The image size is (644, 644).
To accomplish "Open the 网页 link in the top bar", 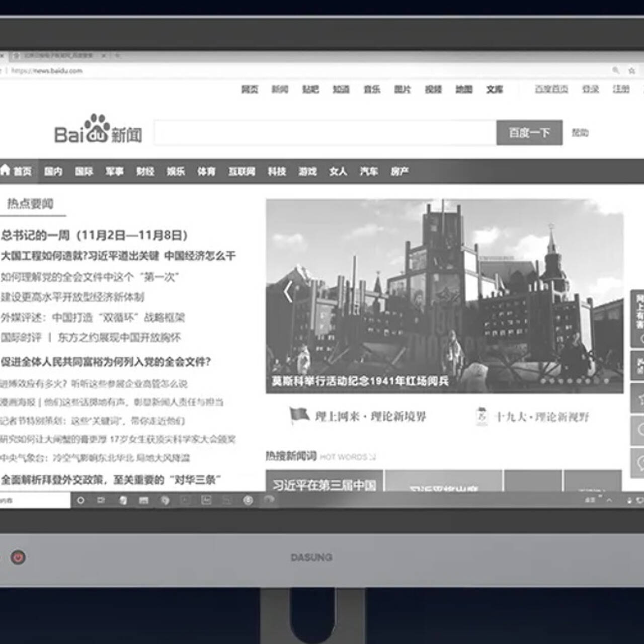I will 250,89.
